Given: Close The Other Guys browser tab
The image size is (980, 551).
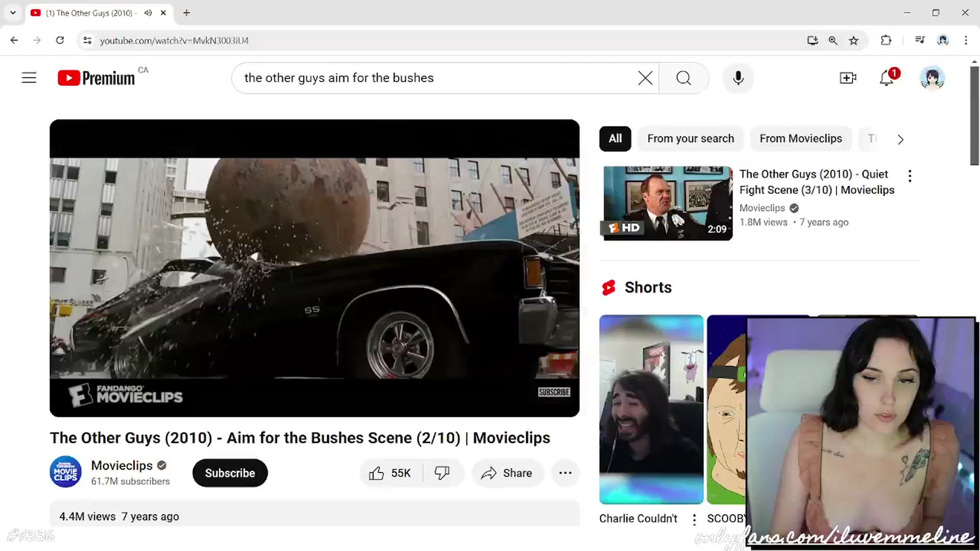Looking at the screenshot, I should tap(163, 13).
